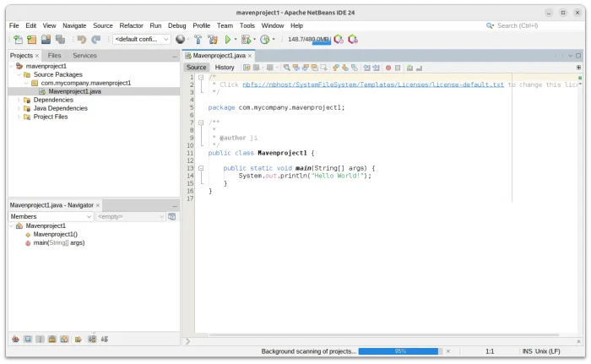Viewport: 591px width, 364px height.
Task: Click the Save All toolbar icon
Action: coord(60,39)
